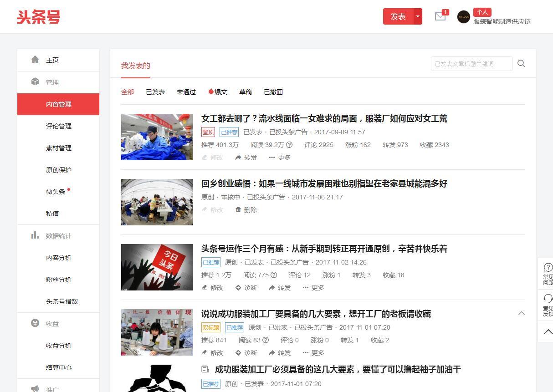The height and width of the screenshot is (392, 553).
Task: Click the bar chart icon beside 数据统计
Action: coord(35,236)
